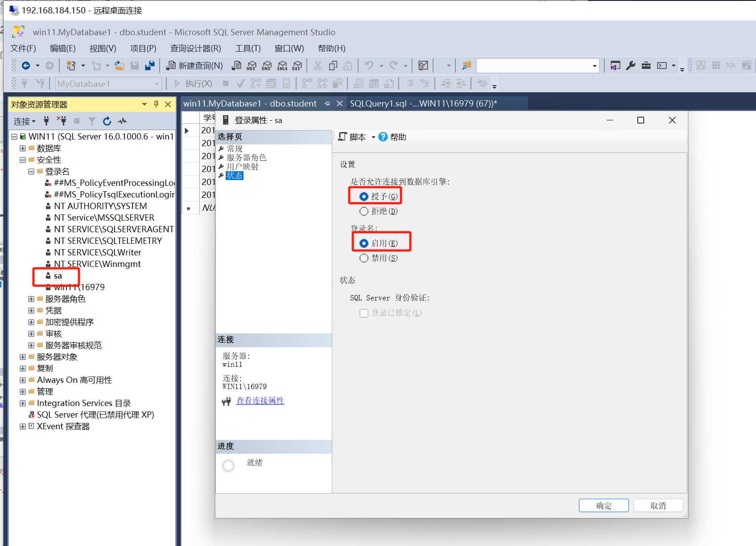
Task: Select the 禁用(S) radio button
Action: (364, 258)
